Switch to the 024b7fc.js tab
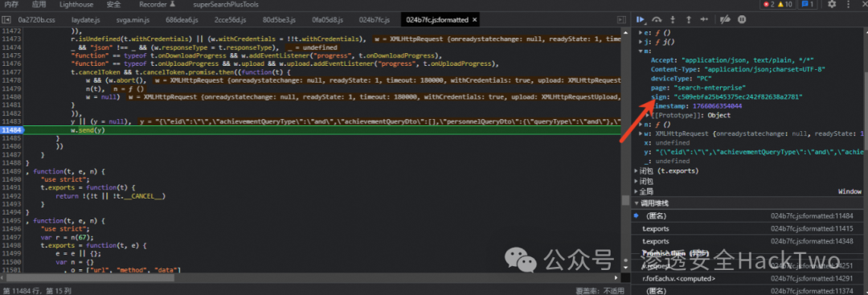 pos(375,20)
